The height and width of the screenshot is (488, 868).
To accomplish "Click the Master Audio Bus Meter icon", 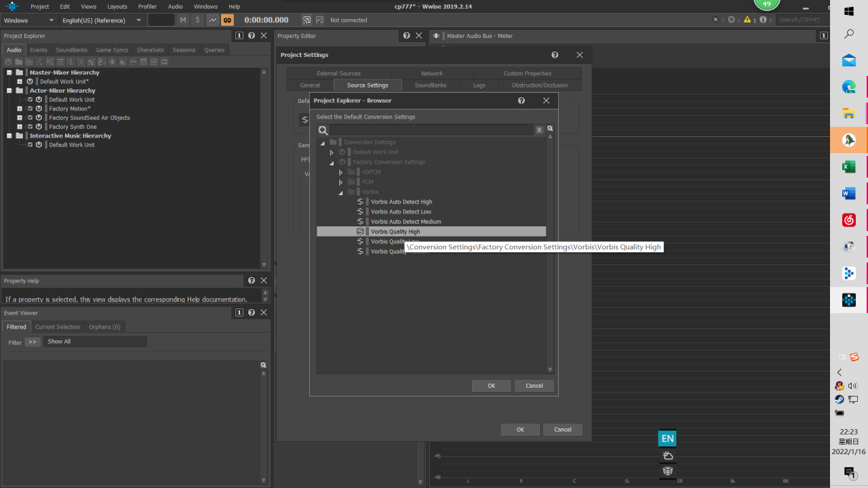I will point(437,36).
